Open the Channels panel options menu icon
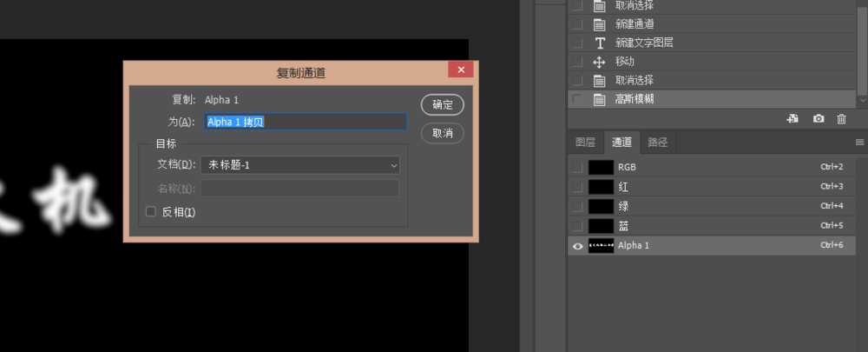Screen dimensions: 868x352 tap(859, 142)
